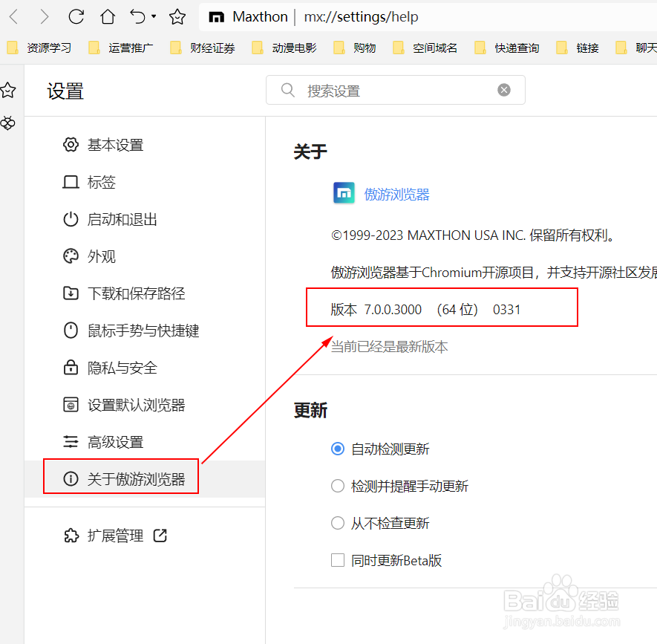
Task: Click the undo closed tab icon
Action: click(137, 17)
